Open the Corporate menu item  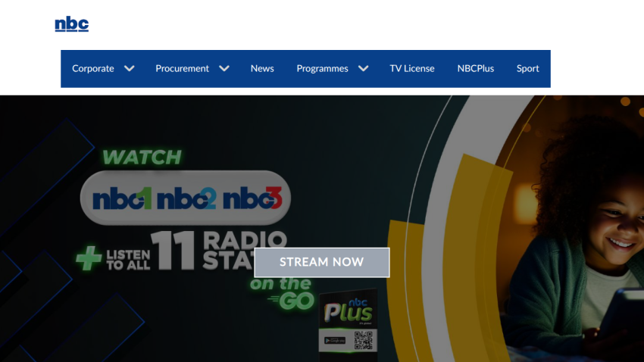click(x=93, y=69)
